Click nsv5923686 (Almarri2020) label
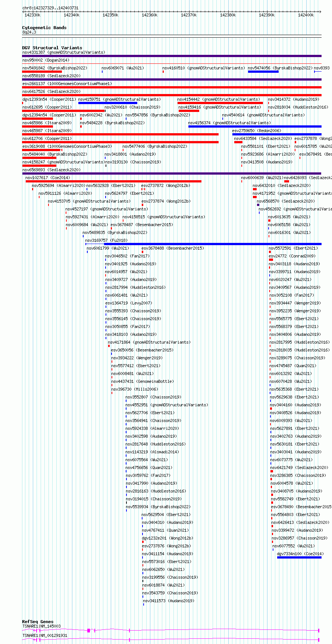This screenshot has height=644, width=332. tap(268, 154)
